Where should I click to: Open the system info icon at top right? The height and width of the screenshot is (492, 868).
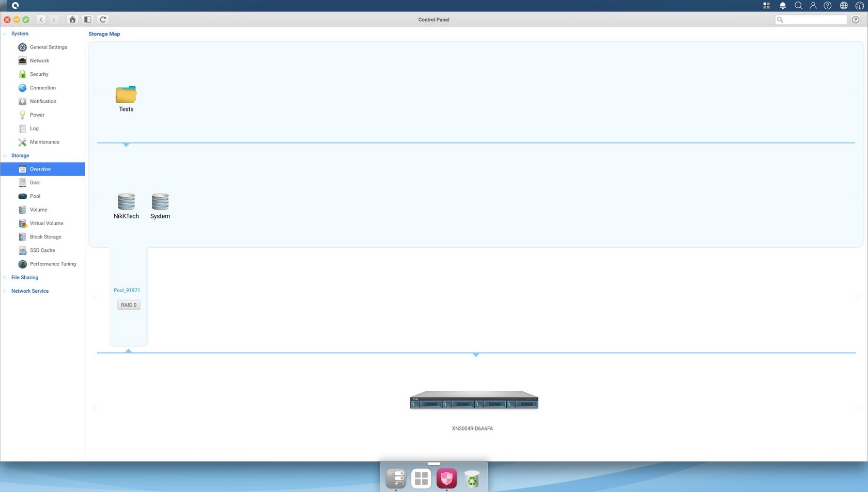pyautogui.click(x=860, y=6)
